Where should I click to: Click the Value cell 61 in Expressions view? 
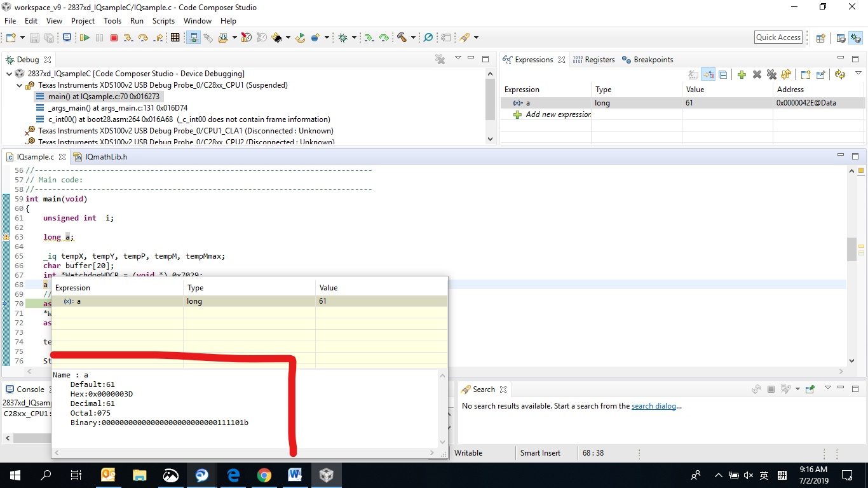[x=727, y=103]
